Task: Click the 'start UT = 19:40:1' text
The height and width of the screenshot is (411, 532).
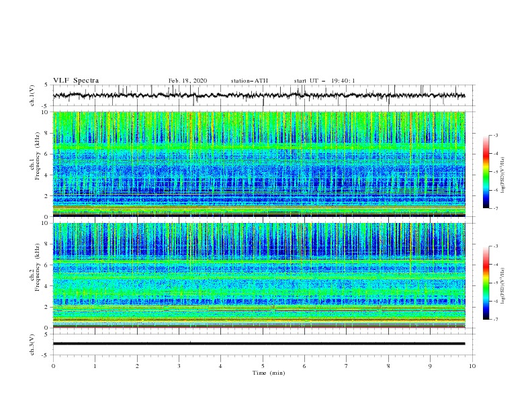Action: [x=324, y=81]
